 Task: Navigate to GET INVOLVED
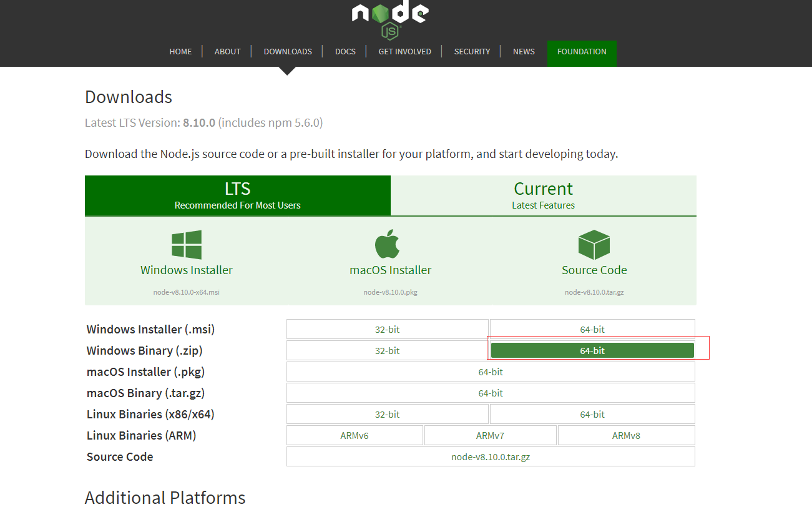pyautogui.click(x=404, y=51)
